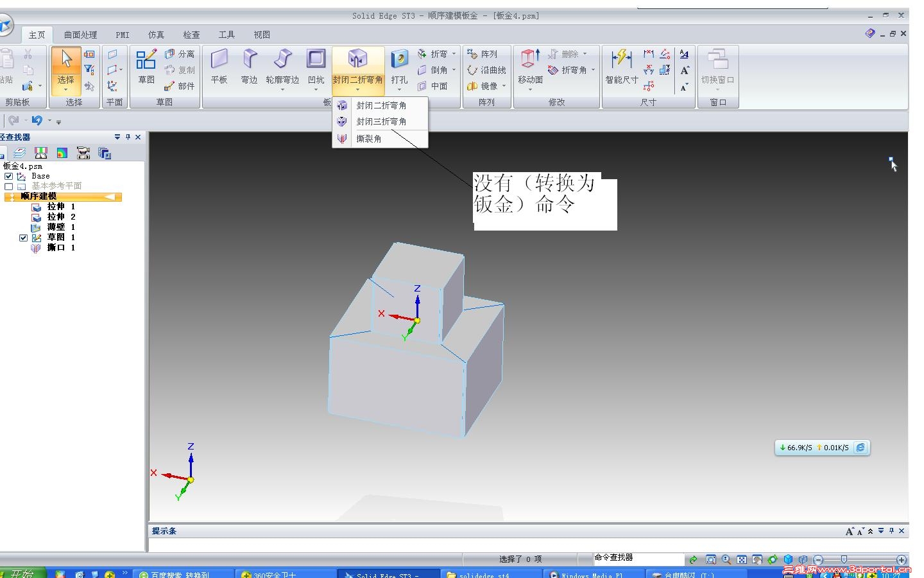Switch to the 曲面处理 ribbon tab

(80, 35)
